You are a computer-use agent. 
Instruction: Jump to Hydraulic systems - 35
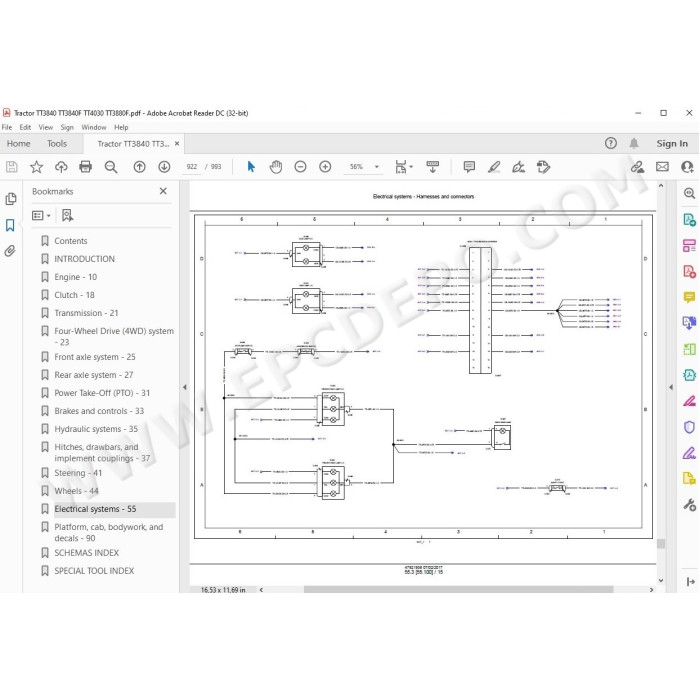click(96, 429)
